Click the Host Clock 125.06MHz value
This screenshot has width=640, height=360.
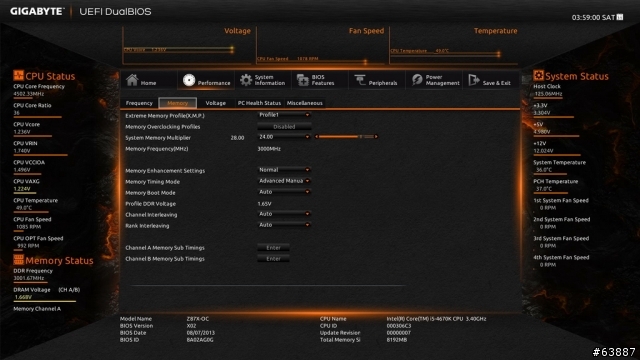click(548, 94)
